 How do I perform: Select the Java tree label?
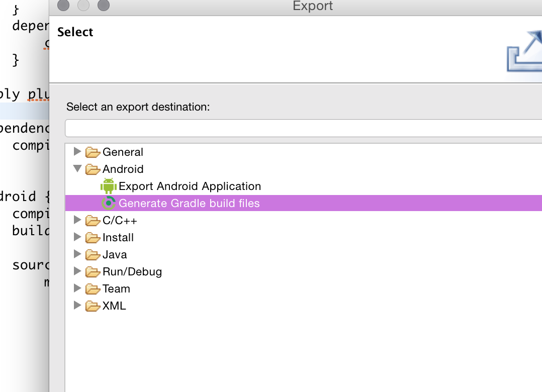[115, 254]
